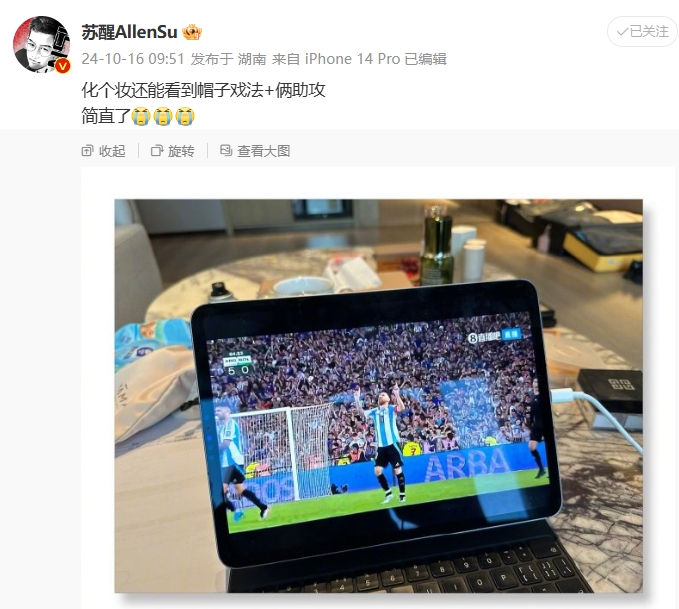
Task: Click the football match photo
Action: [x=378, y=396]
